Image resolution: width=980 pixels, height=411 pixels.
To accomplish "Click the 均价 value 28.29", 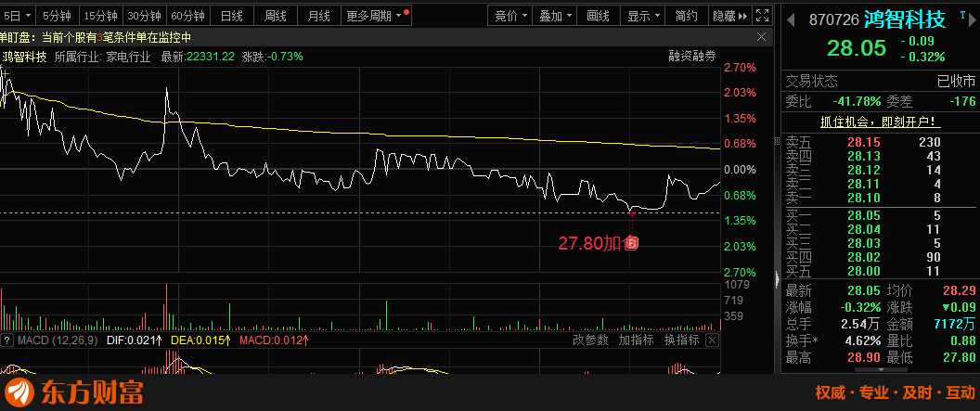I will [958, 290].
